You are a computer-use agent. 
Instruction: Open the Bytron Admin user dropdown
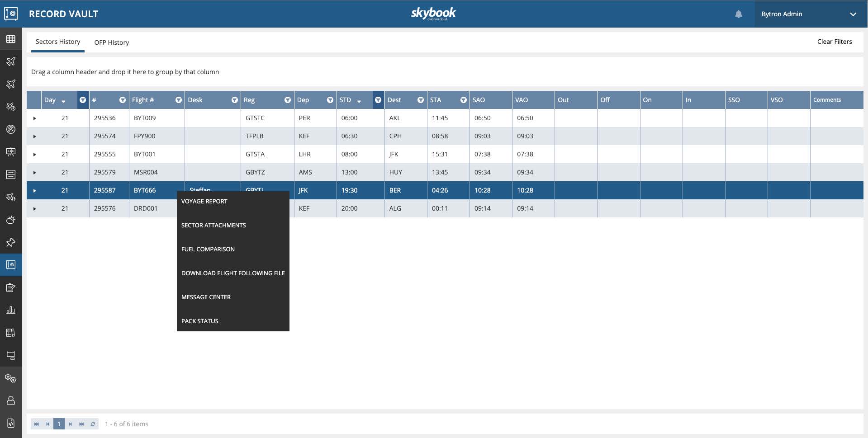[x=811, y=14]
